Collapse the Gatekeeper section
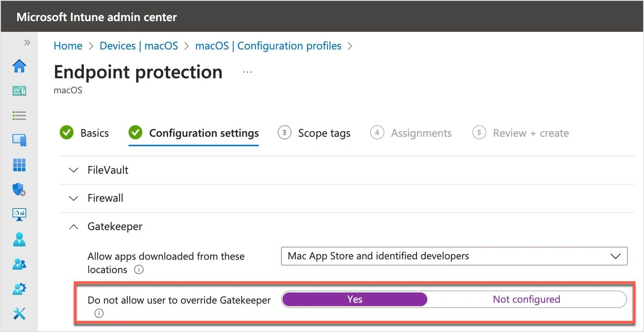The width and height of the screenshot is (644, 332). tap(114, 227)
